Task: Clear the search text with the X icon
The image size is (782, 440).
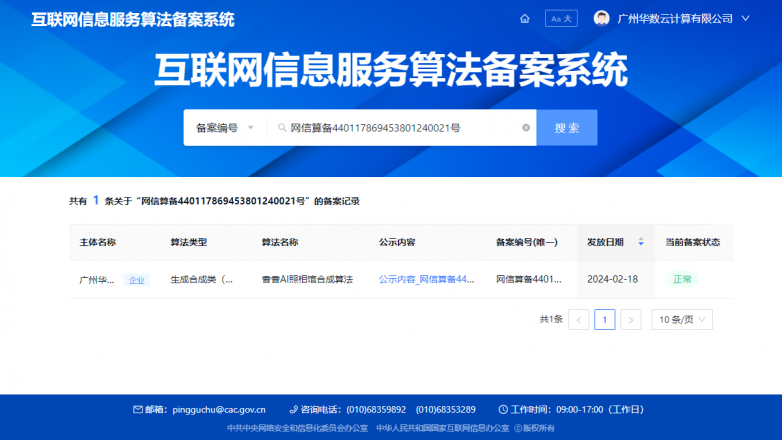Action: pyautogui.click(x=526, y=128)
